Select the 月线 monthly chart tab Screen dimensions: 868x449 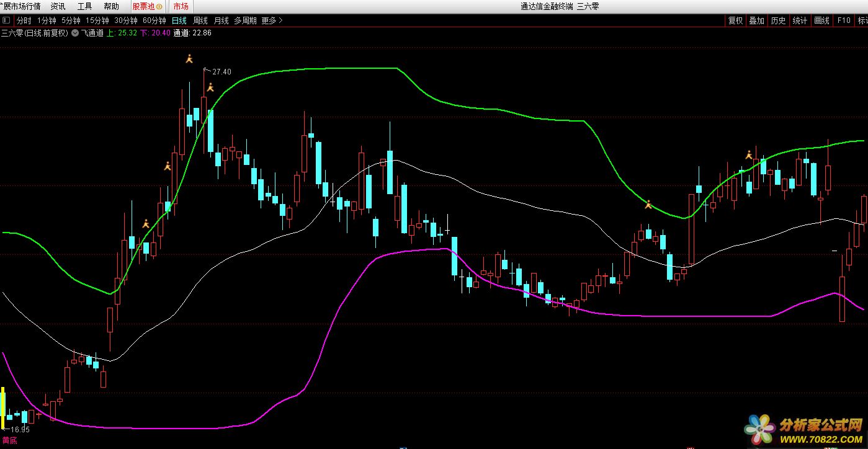[x=221, y=20]
